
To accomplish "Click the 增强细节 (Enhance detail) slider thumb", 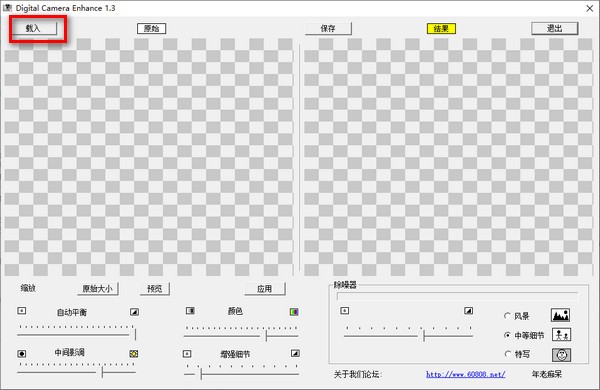I will click(x=201, y=374).
